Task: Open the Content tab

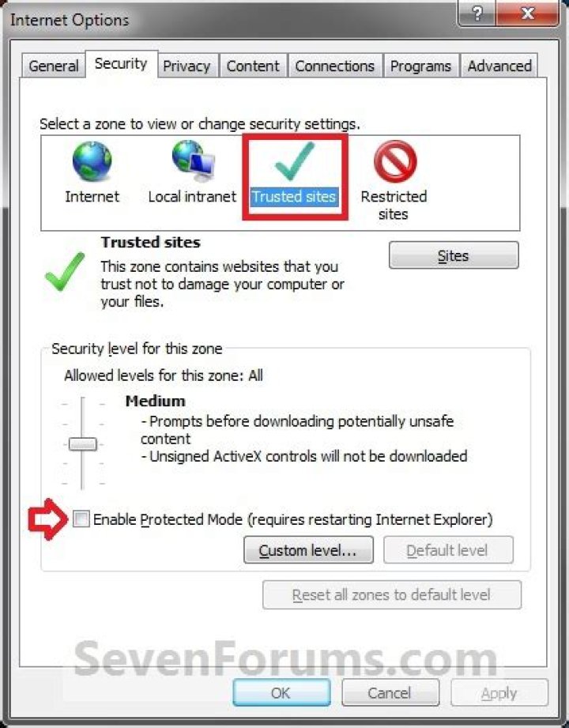Action: coord(253,66)
